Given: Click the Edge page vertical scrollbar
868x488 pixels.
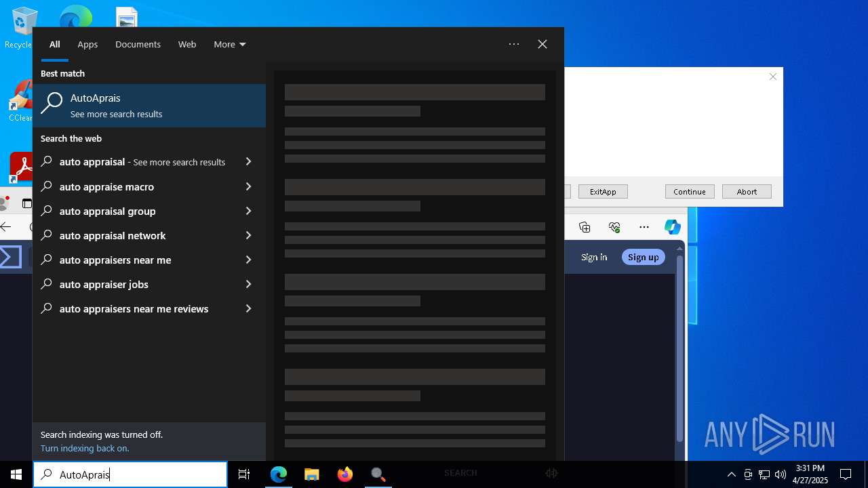Looking at the screenshot, I should point(679,349).
